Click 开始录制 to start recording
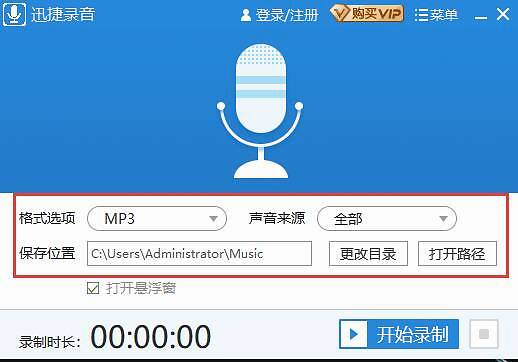The image size is (518, 362). click(399, 334)
